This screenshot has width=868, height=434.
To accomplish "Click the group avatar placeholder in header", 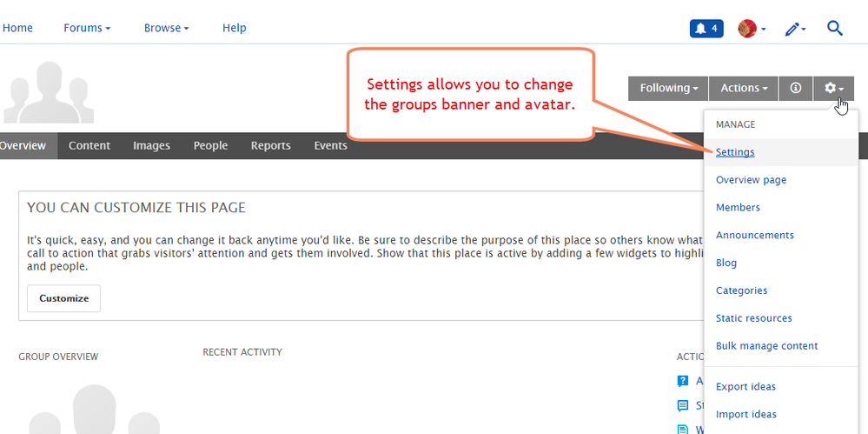I will pos(48,91).
